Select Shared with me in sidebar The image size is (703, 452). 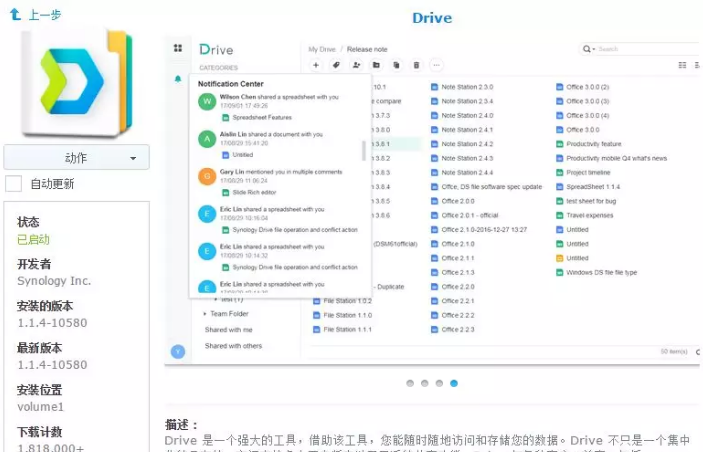[x=229, y=330]
